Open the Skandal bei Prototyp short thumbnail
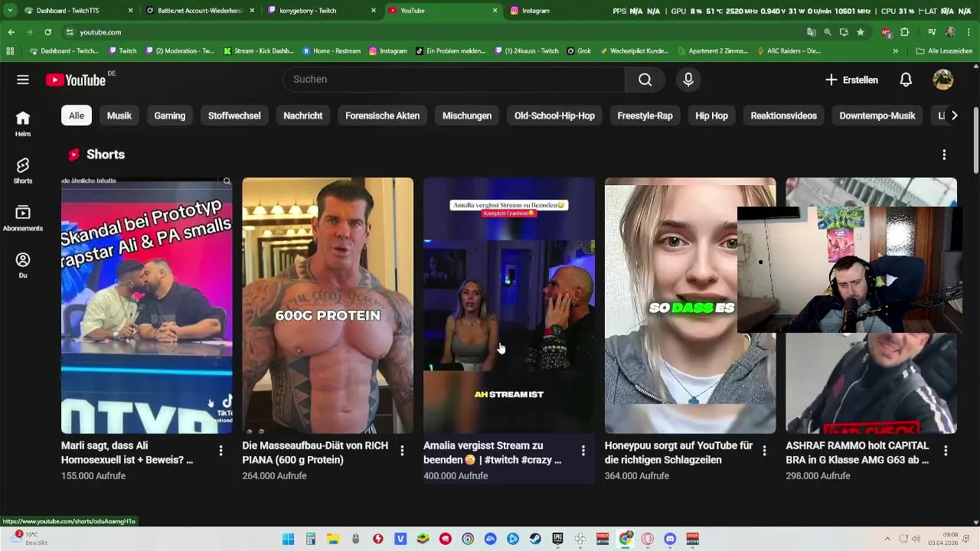Image resolution: width=980 pixels, height=551 pixels. point(147,305)
